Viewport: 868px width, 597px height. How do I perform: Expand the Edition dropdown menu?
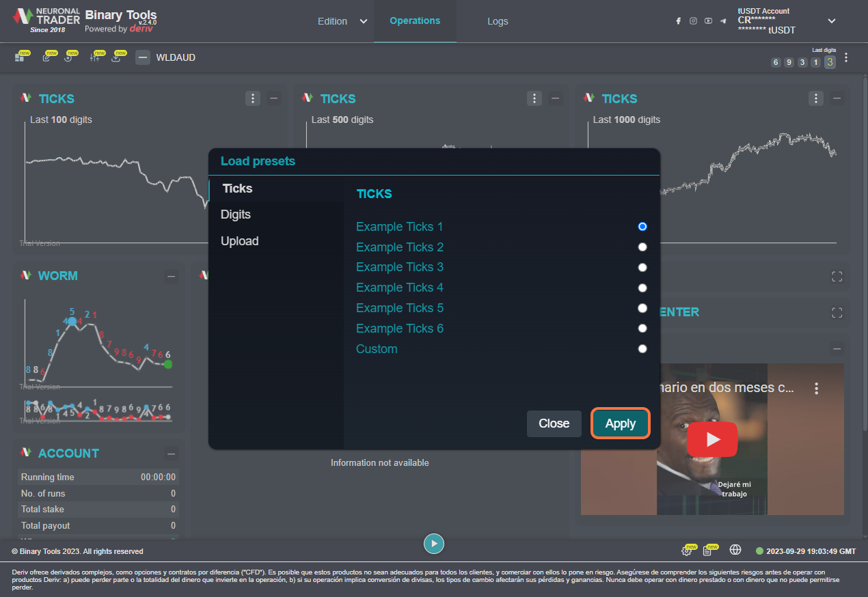[342, 21]
